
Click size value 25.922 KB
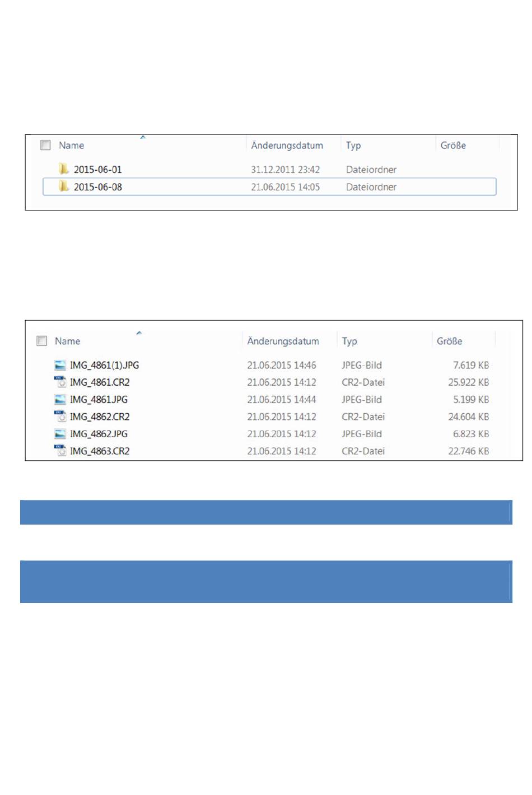point(468,382)
